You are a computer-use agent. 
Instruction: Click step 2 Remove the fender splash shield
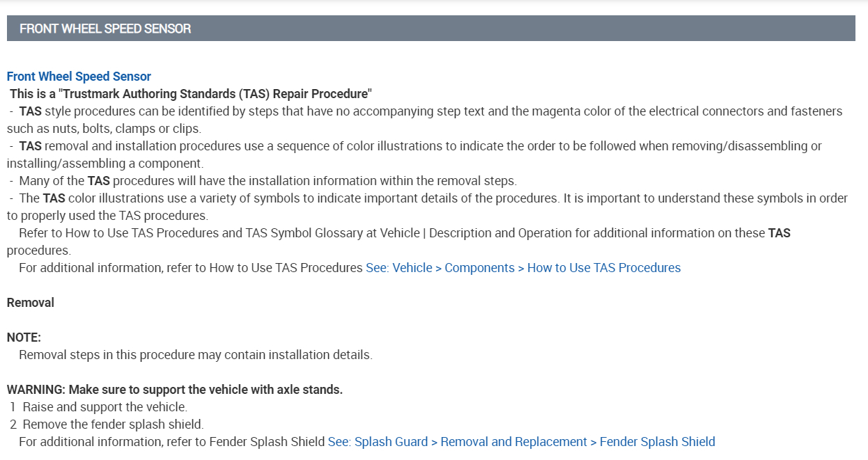coord(113,425)
